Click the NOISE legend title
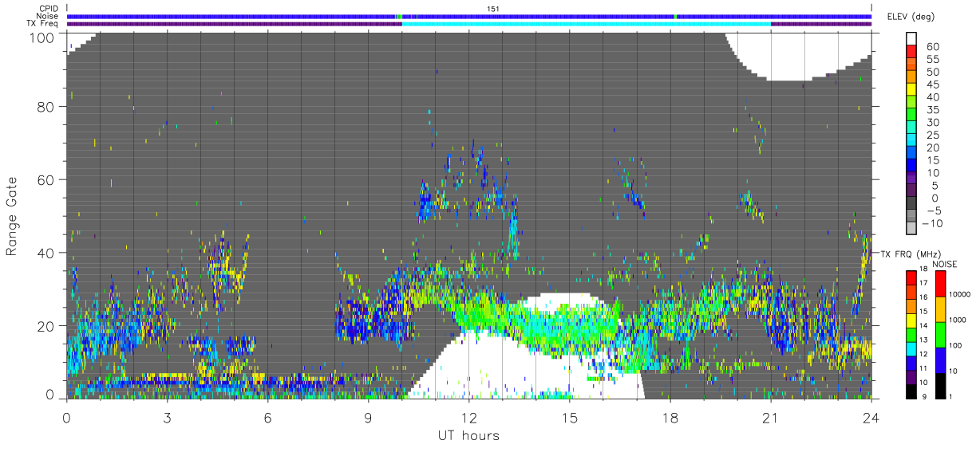The image size is (980, 452). [x=946, y=264]
